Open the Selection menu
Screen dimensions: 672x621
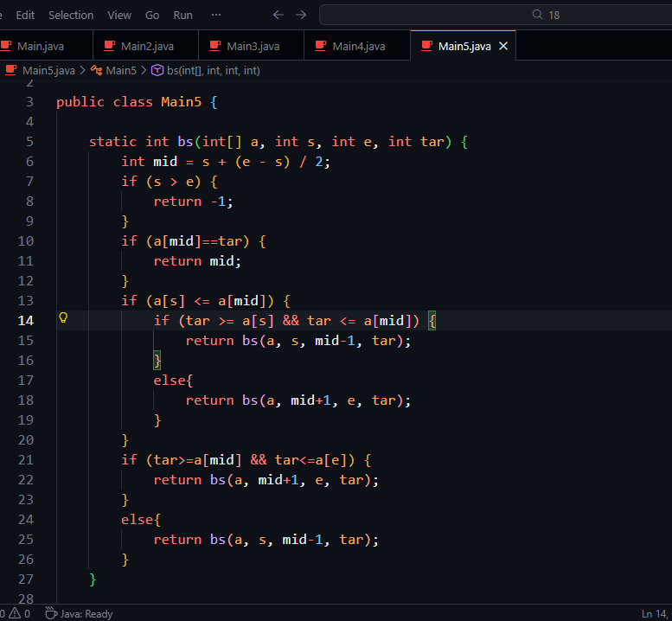pos(71,15)
